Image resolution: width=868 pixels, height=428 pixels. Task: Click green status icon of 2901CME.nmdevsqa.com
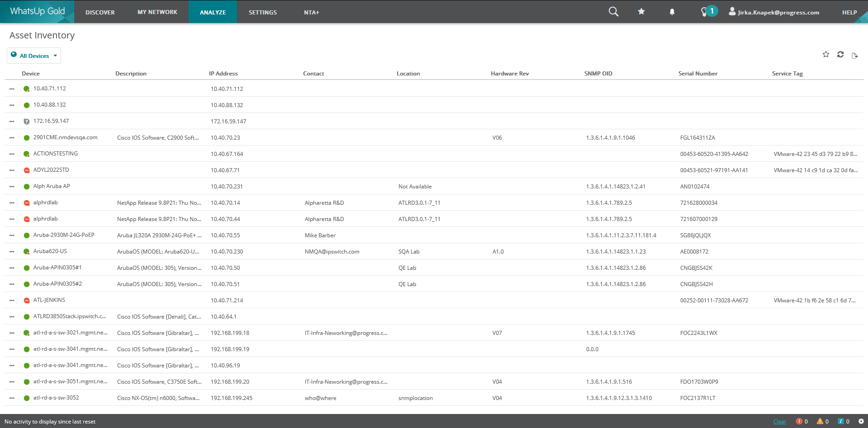27,138
